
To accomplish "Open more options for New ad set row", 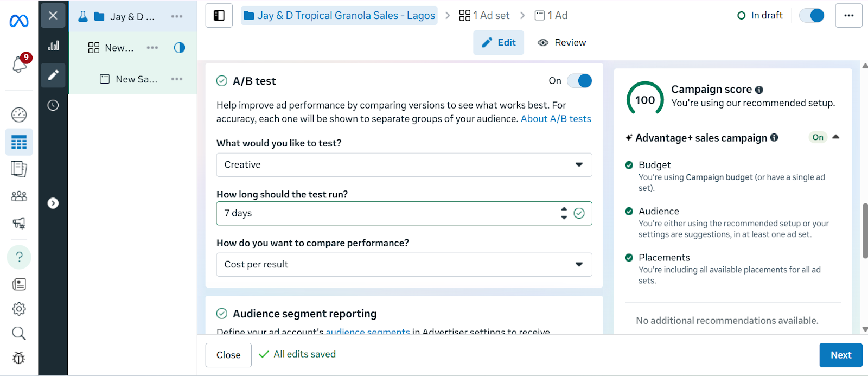I will pos(152,48).
